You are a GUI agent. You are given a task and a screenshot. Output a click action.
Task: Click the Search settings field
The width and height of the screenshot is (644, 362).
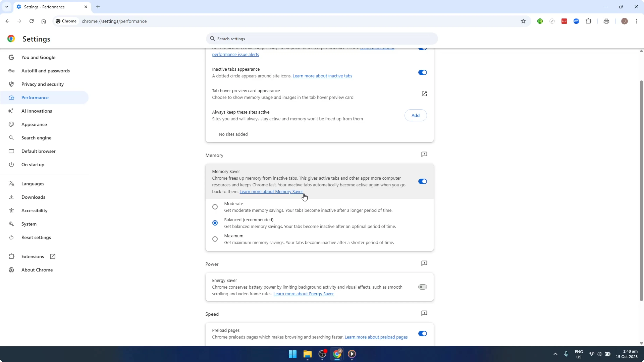click(322, 39)
